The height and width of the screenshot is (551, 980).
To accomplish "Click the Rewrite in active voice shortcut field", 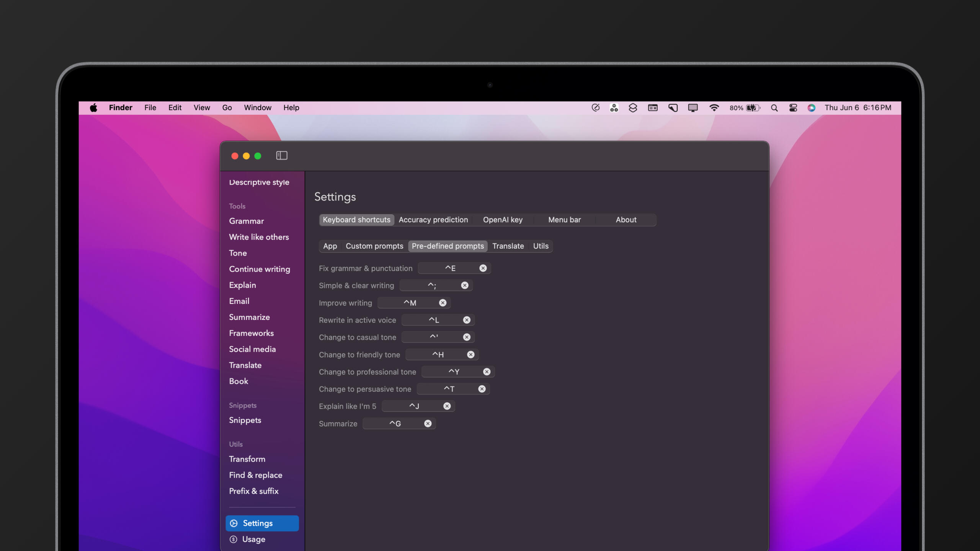I will coord(433,320).
